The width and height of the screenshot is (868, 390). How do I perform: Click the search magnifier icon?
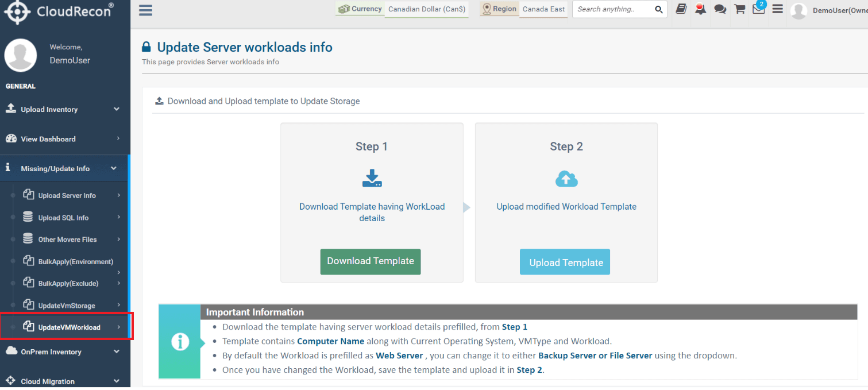tap(659, 9)
